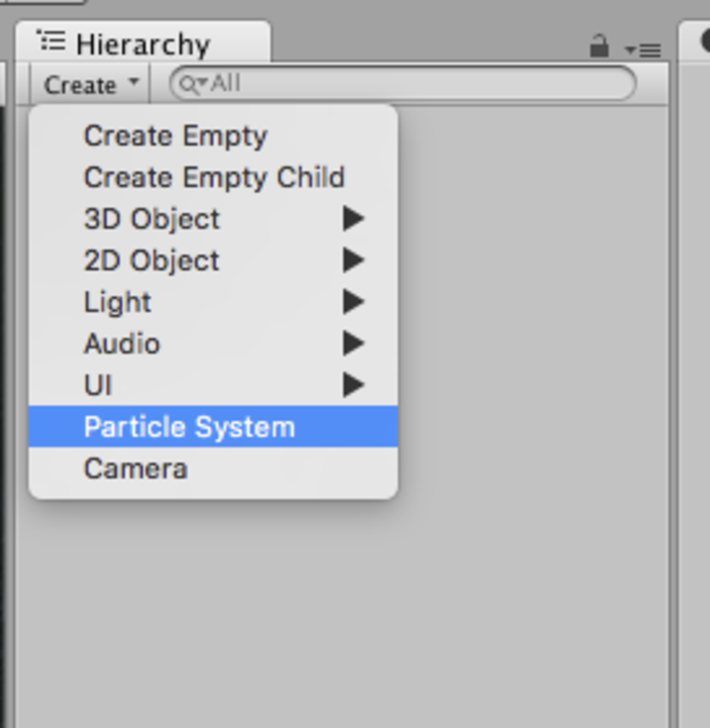Open the 3D Object submenu
The width and height of the screenshot is (710, 728).
(213, 218)
